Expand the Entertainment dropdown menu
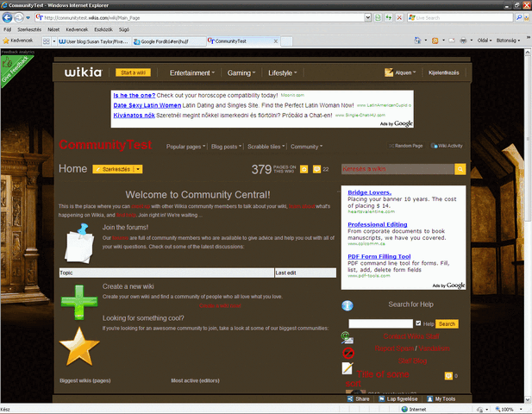This screenshot has width=532, height=414. (x=192, y=72)
